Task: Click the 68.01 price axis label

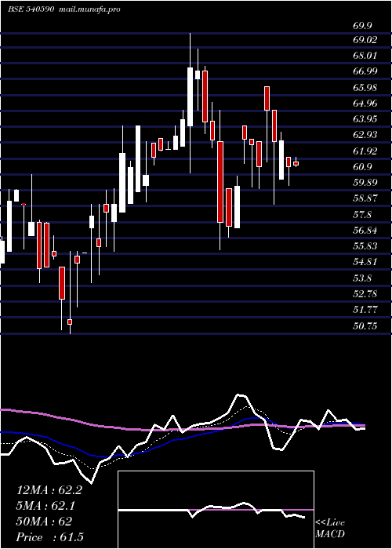Action: pyautogui.click(x=365, y=56)
